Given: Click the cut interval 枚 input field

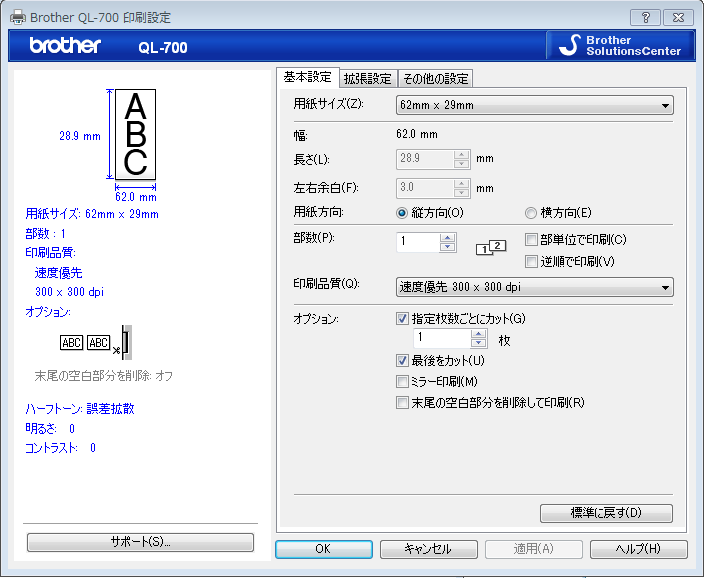Looking at the screenshot, I should tap(442, 338).
